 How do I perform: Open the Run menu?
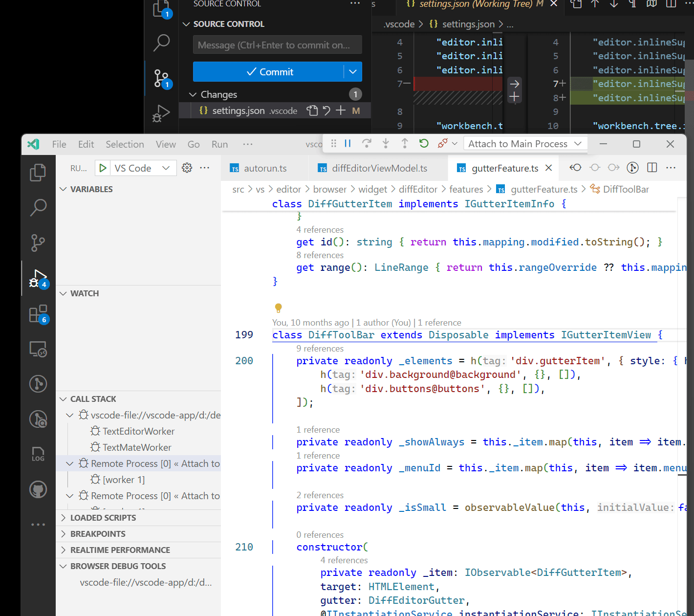220,144
